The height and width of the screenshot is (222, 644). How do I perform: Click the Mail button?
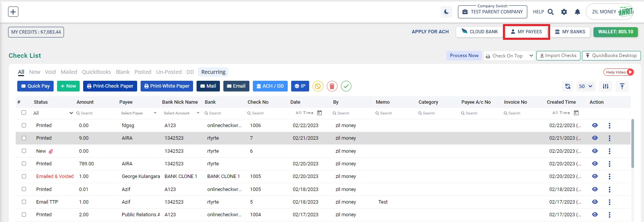pos(208,86)
